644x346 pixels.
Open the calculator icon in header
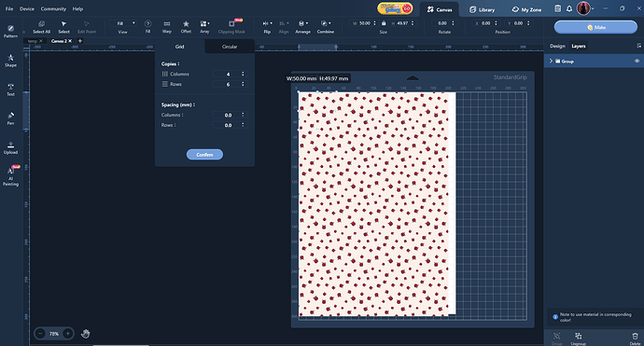[x=557, y=8]
